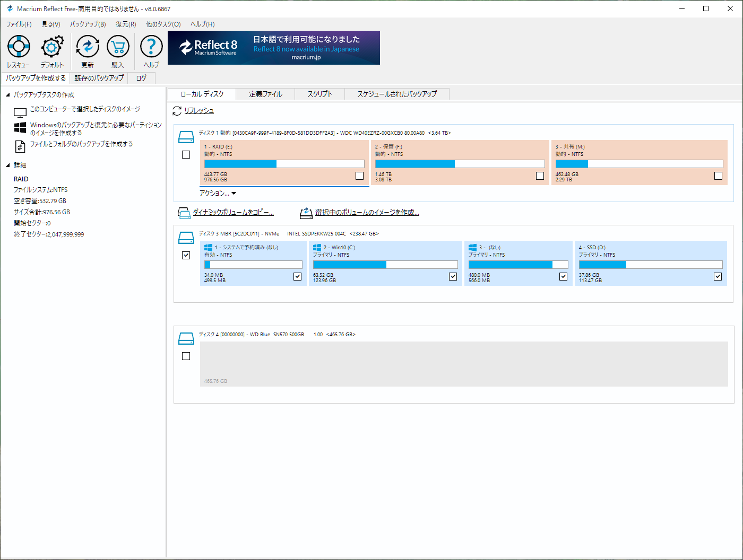Screen dimensions: 743x560
Task: Switch to the 既存のバックアップ tab
Action: [x=99, y=78]
